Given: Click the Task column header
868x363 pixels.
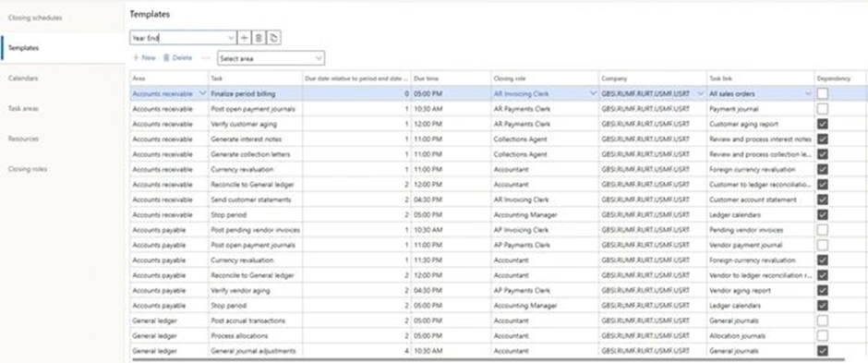Looking at the screenshot, I should (x=255, y=79).
